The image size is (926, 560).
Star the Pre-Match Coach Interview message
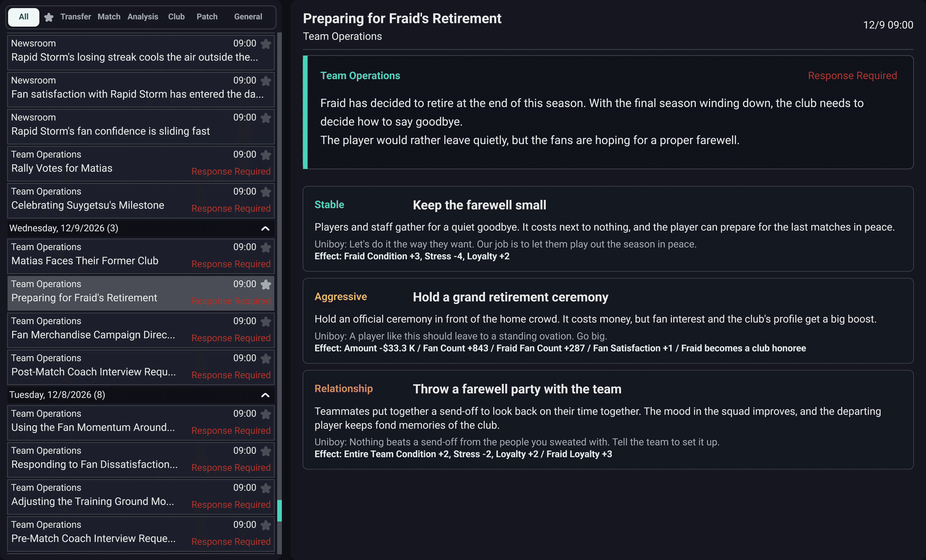pos(266,525)
